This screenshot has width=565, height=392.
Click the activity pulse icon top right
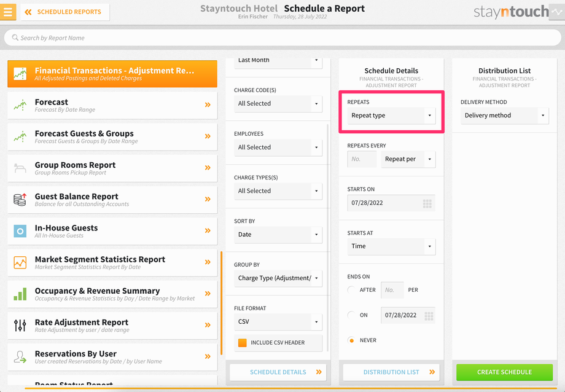click(557, 12)
